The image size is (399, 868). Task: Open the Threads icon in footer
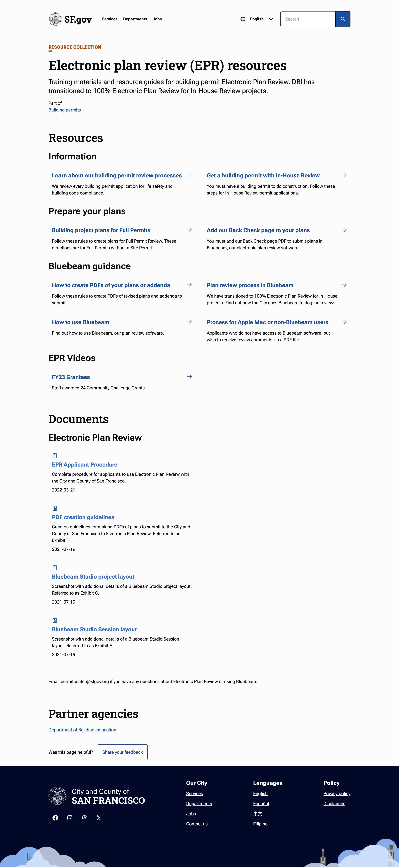(84, 818)
